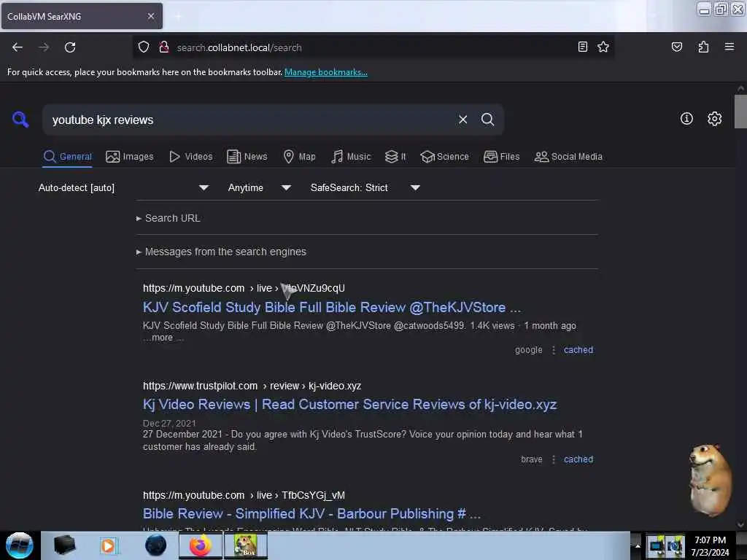Open the Firefox hamburger application menu
Screen dimensions: 747x560
coord(729,47)
